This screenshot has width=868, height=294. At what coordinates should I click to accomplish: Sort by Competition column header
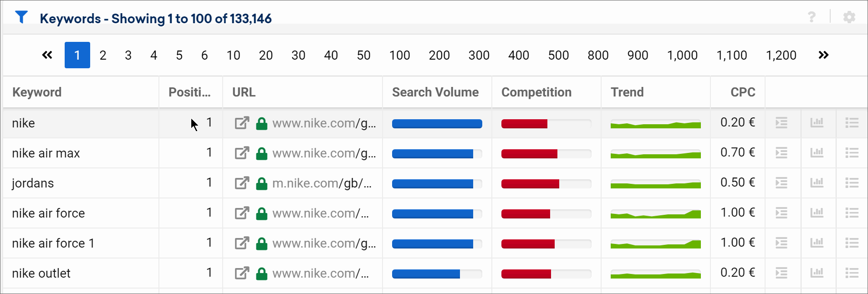click(x=536, y=92)
